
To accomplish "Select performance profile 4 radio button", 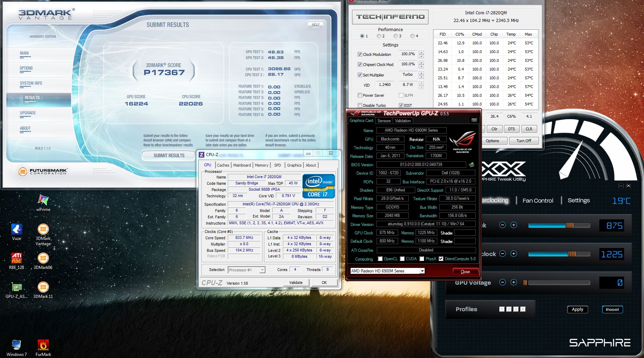I will 412,36.
